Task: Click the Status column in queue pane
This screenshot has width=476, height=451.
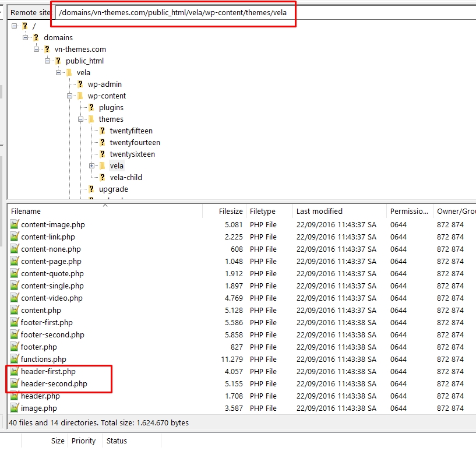Action: [x=117, y=441]
